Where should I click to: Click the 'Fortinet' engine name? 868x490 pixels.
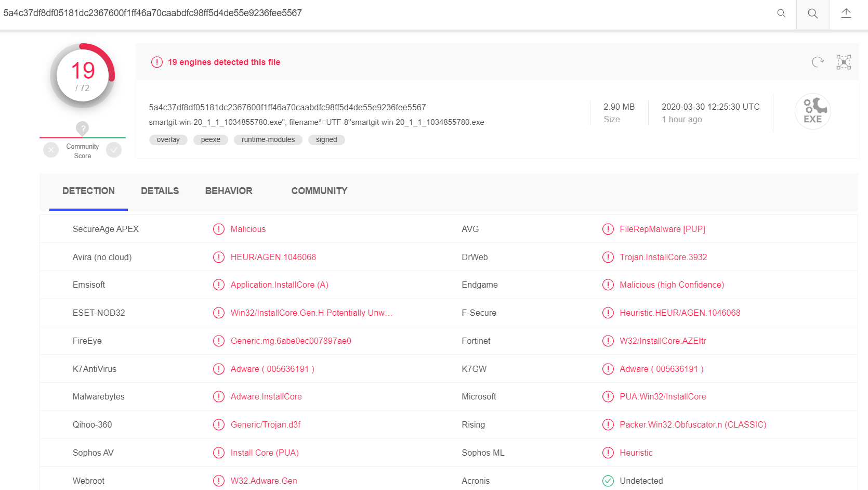(x=476, y=341)
